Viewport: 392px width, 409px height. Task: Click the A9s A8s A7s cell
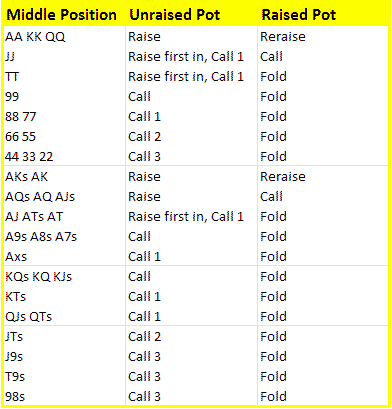[64, 237]
